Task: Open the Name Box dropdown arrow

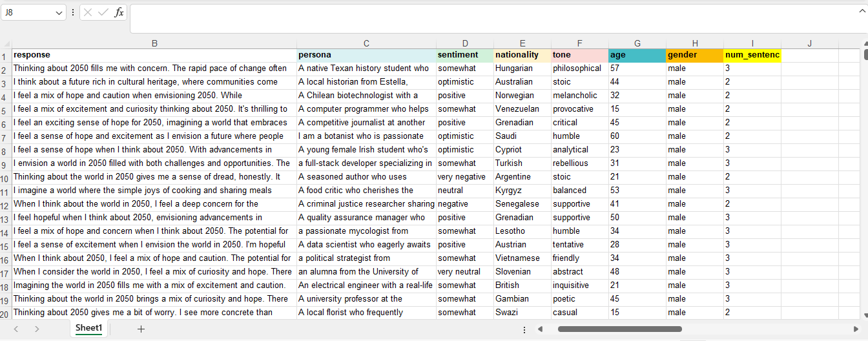Action: tap(59, 13)
